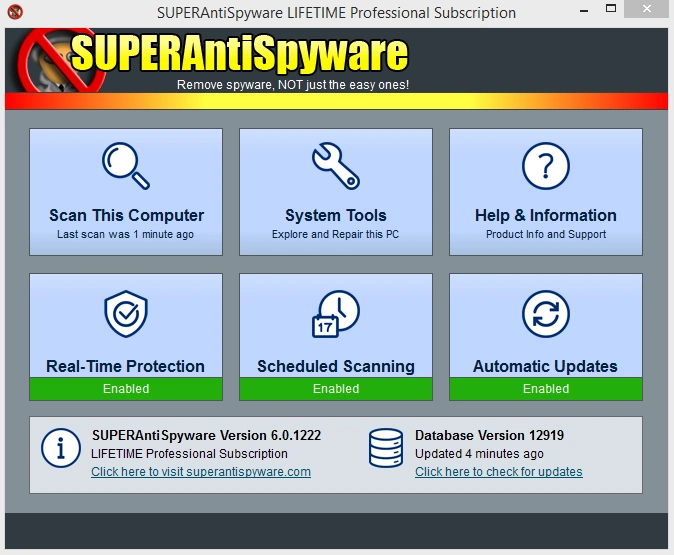Viewport: 674px width, 555px height.
Task: Click 'LIFETIME Professional Subscription' text in info panel
Action: pos(189,454)
